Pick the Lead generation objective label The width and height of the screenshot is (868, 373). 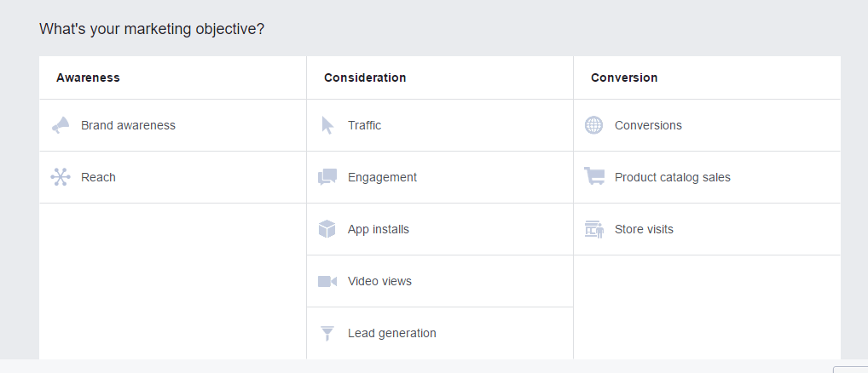(x=391, y=333)
